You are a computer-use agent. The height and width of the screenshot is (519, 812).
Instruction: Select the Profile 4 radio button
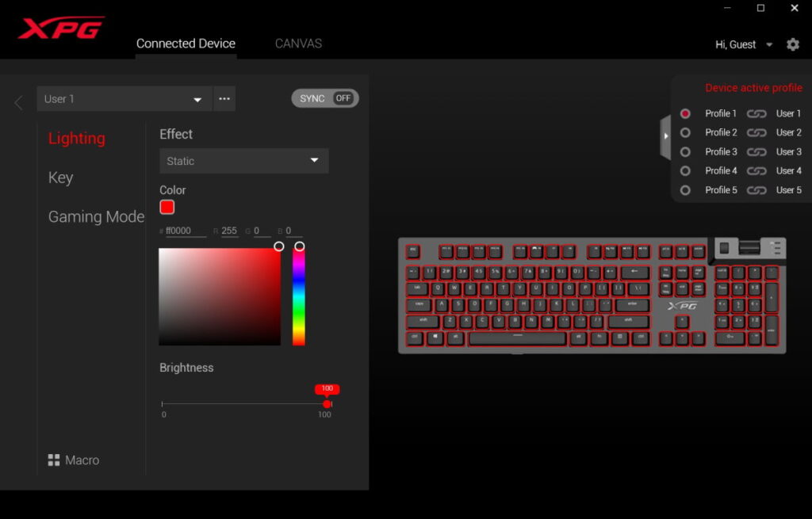[685, 171]
